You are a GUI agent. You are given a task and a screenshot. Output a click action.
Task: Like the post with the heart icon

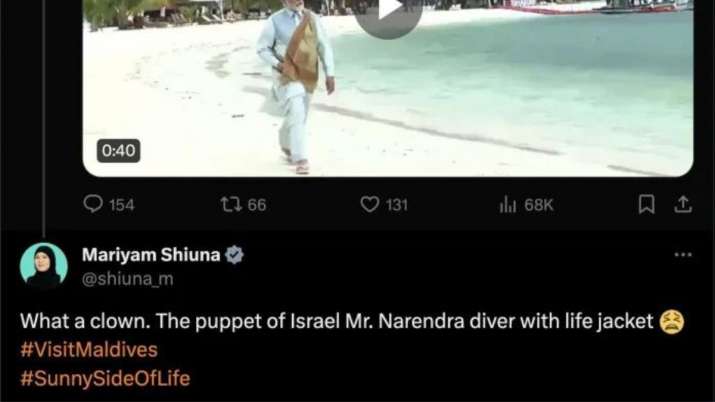click(x=370, y=205)
